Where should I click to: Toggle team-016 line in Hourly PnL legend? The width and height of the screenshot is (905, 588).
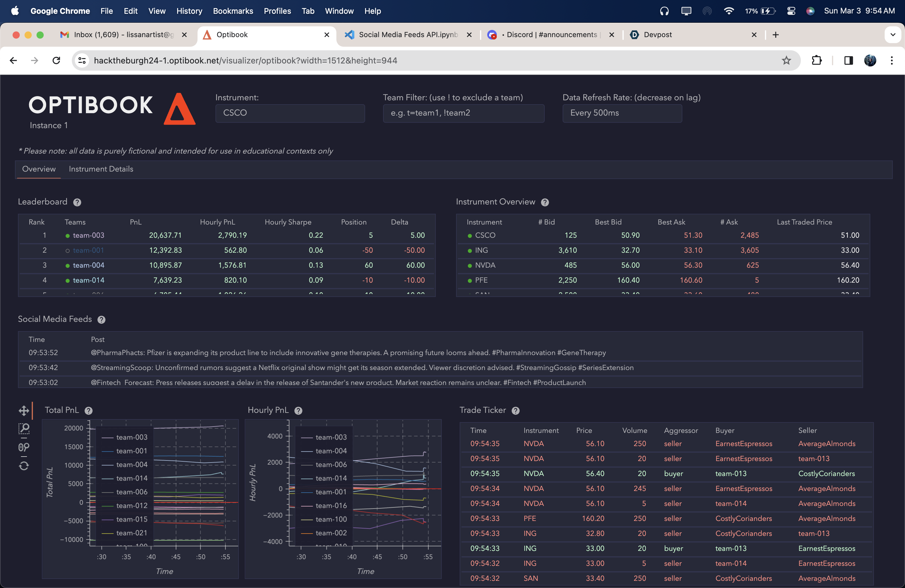(x=330, y=505)
